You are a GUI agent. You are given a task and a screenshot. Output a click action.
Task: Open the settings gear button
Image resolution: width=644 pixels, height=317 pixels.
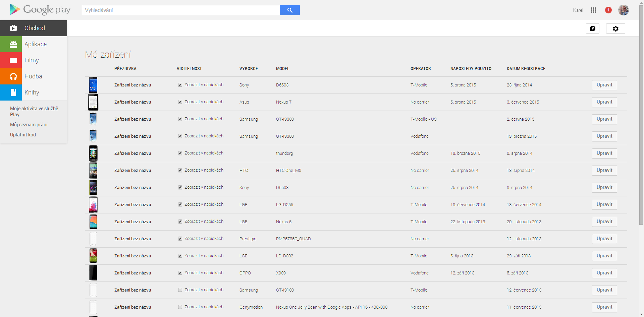(615, 28)
